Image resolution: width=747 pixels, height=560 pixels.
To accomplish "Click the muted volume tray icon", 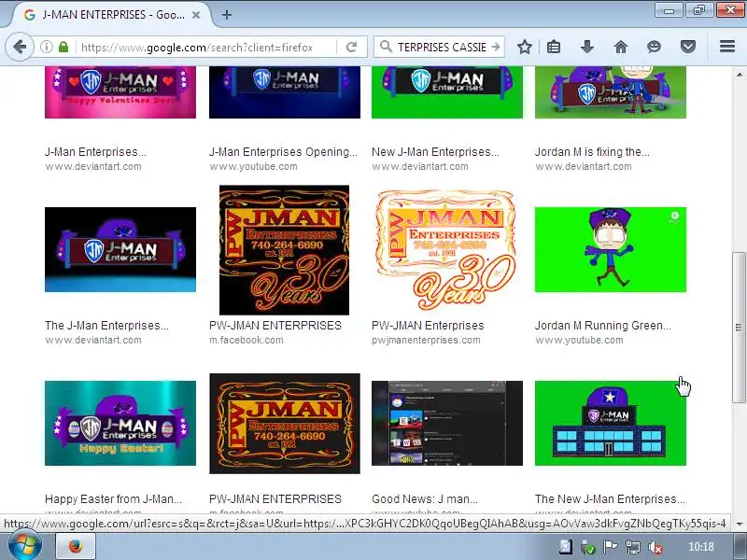I will (x=656, y=547).
